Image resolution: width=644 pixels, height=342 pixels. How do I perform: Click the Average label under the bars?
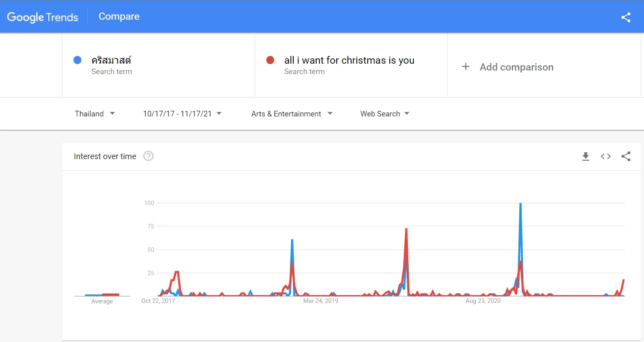[102, 301]
